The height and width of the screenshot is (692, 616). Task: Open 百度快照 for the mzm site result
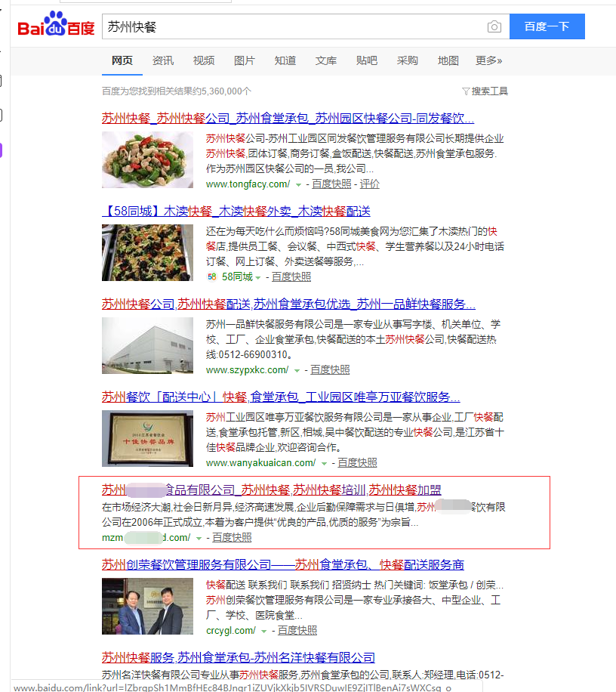pos(232,538)
